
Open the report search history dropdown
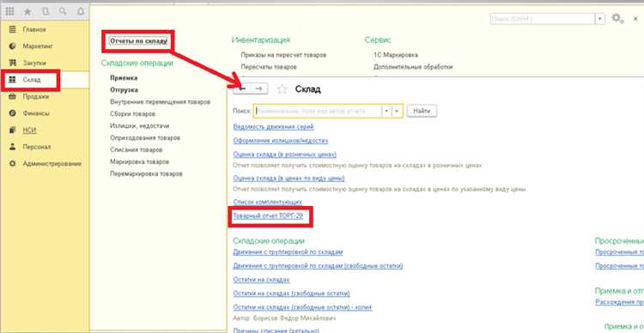coord(386,112)
